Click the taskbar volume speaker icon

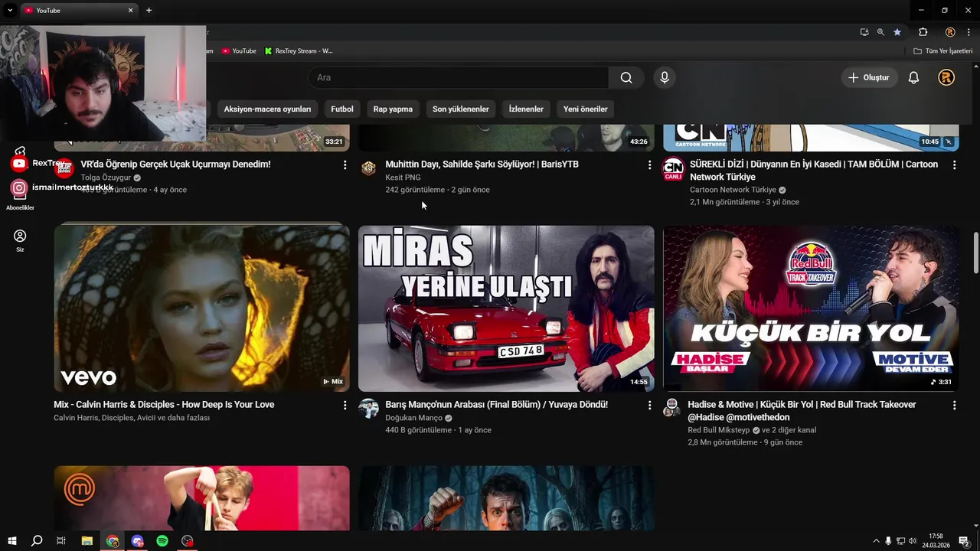pyautogui.click(x=913, y=541)
